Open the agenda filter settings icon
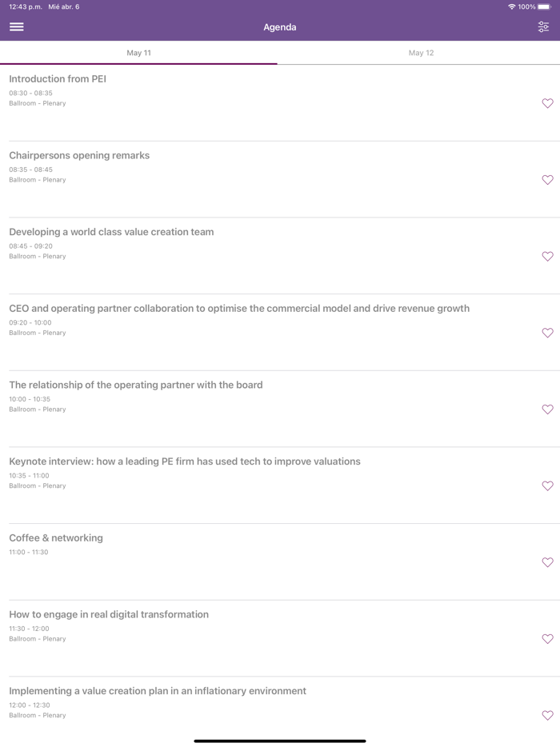The height and width of the screenshot is (747, 560). pyautogui.click(x=543, y=27)
